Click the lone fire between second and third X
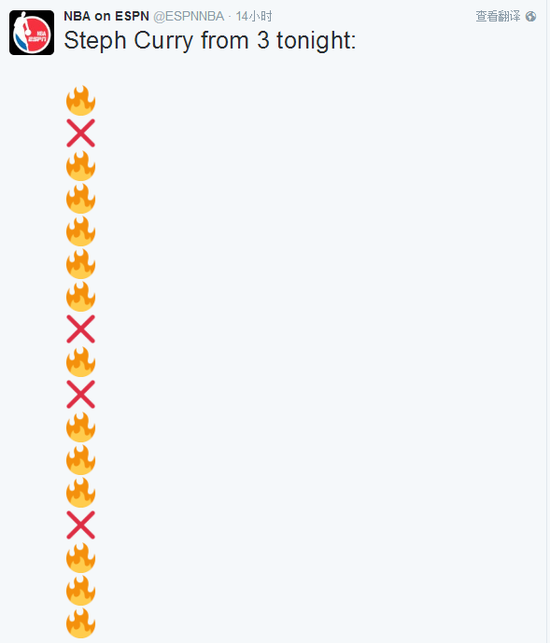The image size is (550, 643). coord(81,362)
